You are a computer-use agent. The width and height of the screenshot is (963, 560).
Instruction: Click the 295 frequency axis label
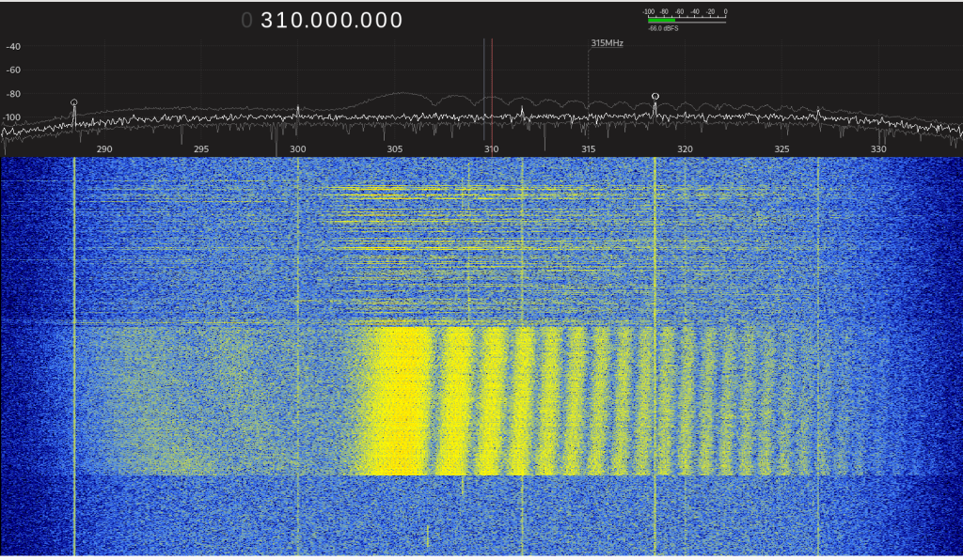click(201, 149)
